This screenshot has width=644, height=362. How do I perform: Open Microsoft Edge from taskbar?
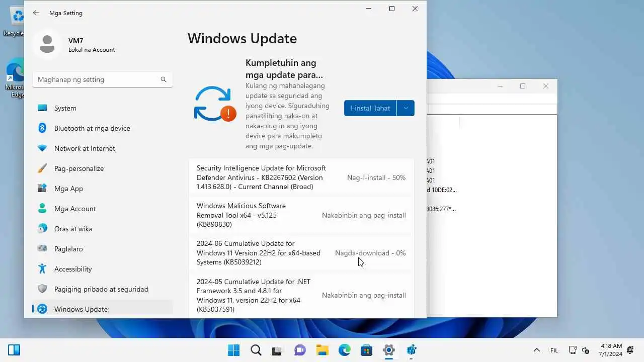click(344, 350)
